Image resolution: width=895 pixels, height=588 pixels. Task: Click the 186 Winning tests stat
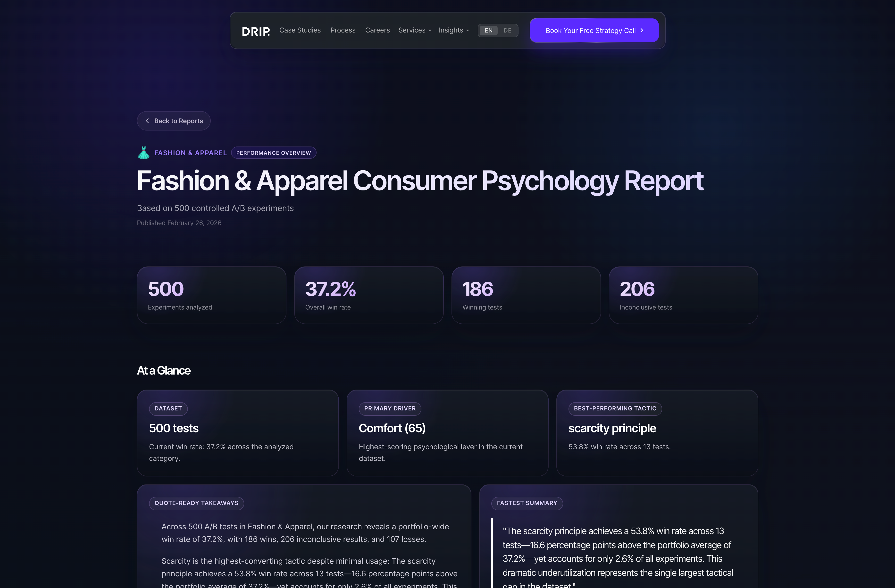[526, 295]
